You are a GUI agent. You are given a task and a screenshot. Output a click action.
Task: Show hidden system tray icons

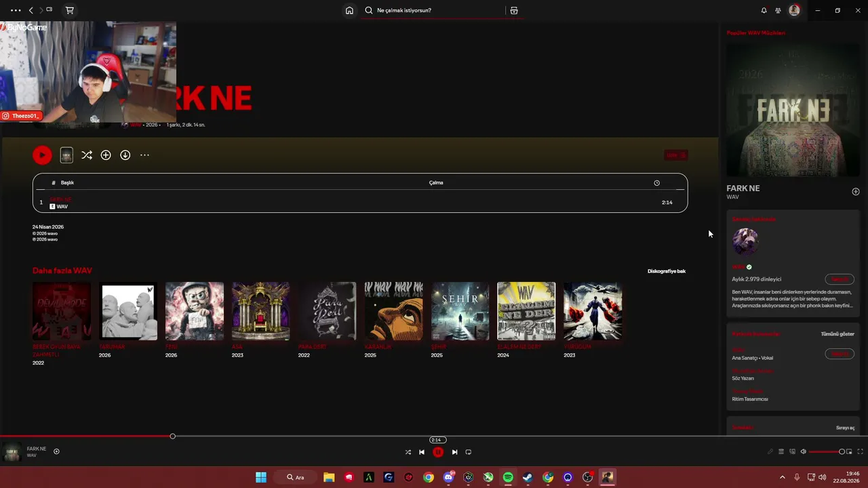[782, 477]
